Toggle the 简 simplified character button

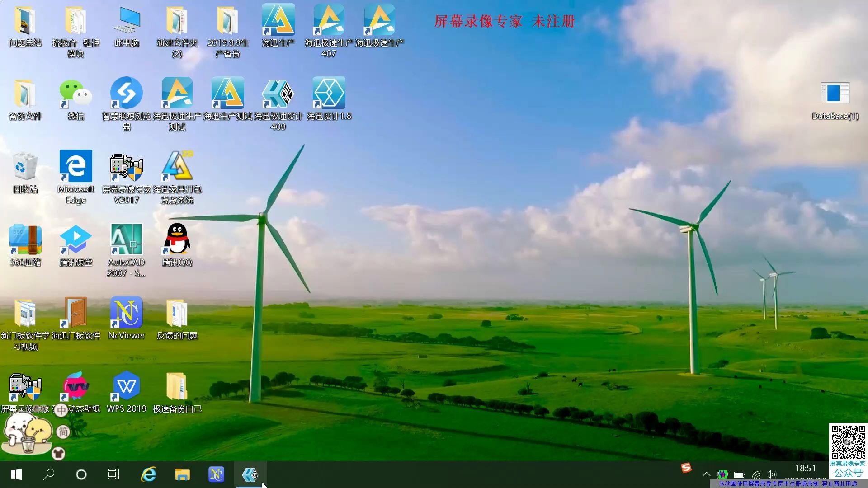point(63,432)
